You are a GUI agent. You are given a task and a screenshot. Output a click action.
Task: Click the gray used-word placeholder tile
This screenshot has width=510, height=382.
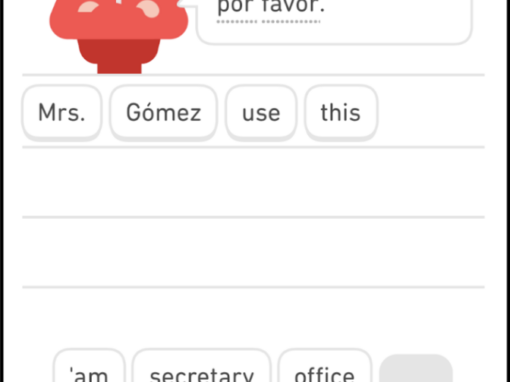(x=416, y=368)
